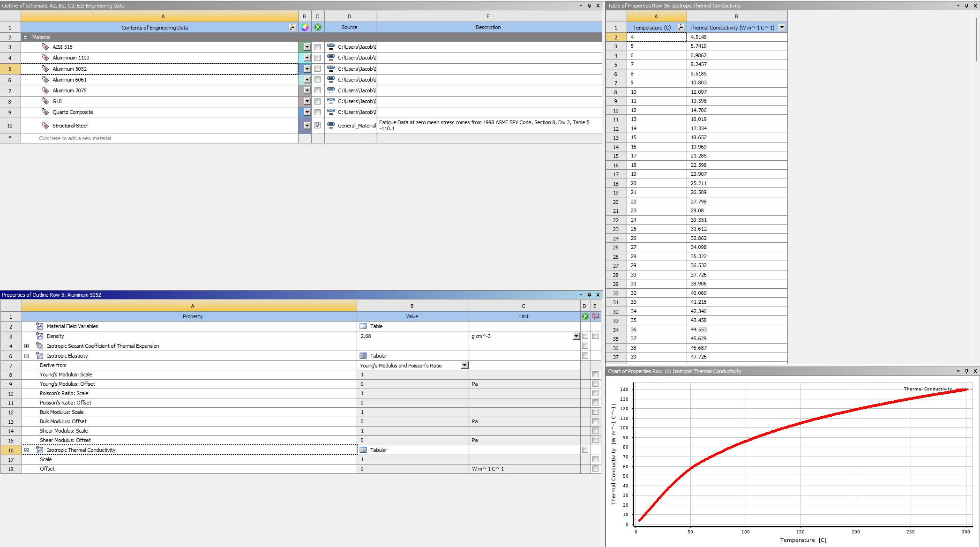Open the Density unit dropdown

click(576, 336)
